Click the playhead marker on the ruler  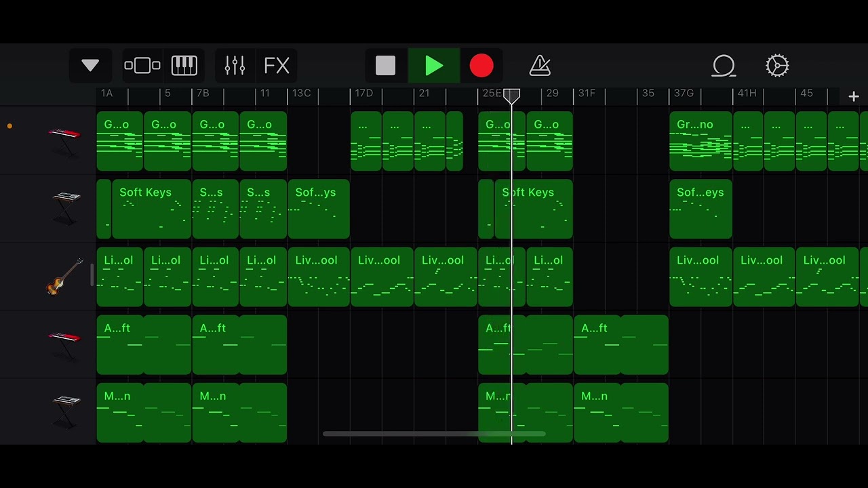point(512,96)
